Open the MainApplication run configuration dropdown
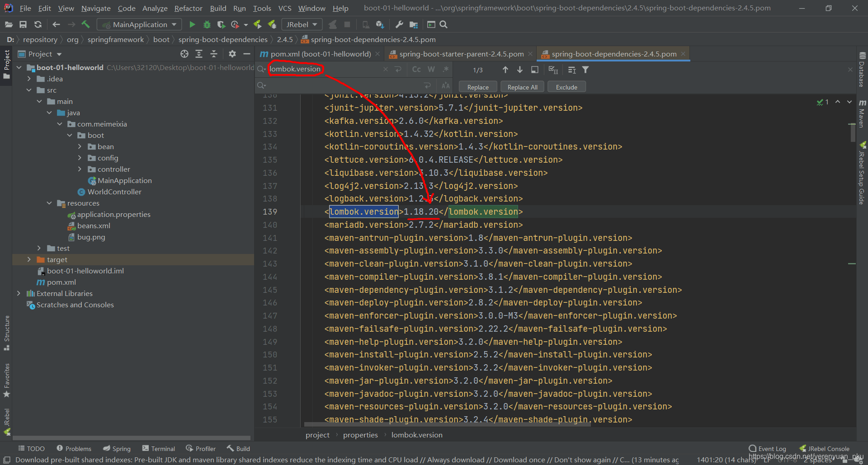868x465 pixels. (140, 24)
